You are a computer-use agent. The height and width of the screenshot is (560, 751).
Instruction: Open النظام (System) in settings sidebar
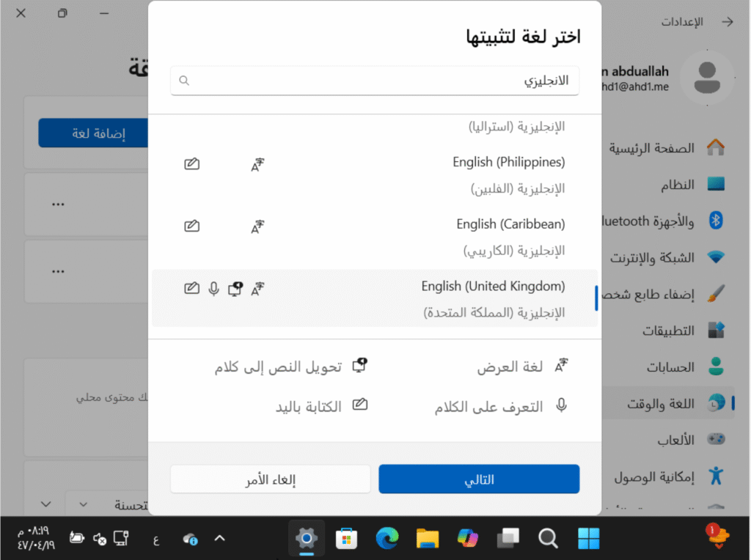[x=673, y=184]
